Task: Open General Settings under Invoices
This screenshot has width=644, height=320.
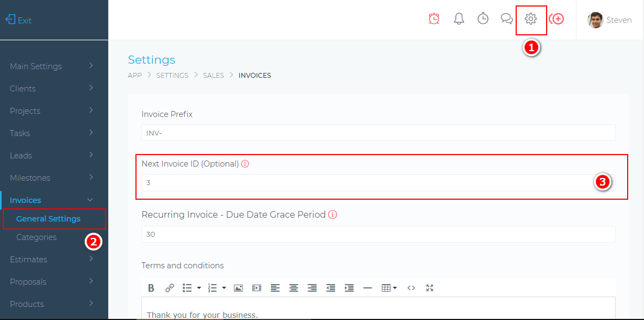Action: 48,219
